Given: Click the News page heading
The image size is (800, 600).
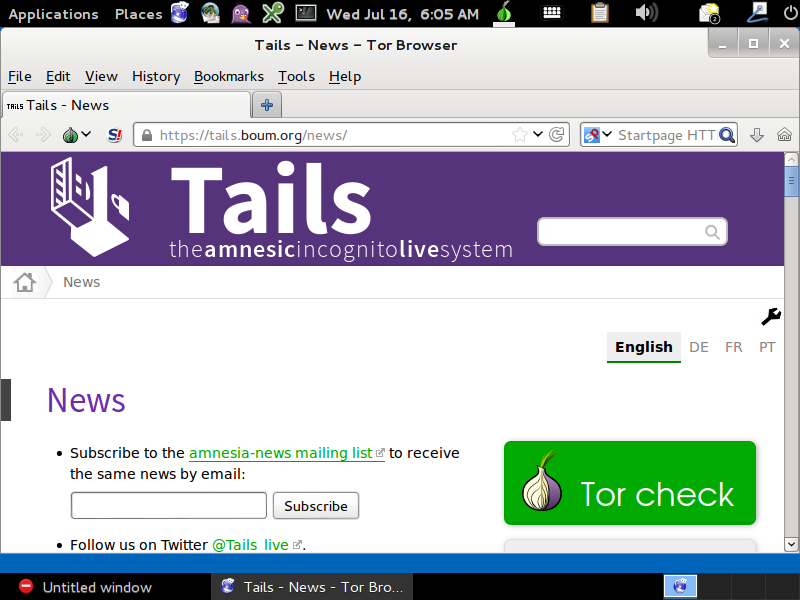Looking at the screenshot, I should coord(86,400).
